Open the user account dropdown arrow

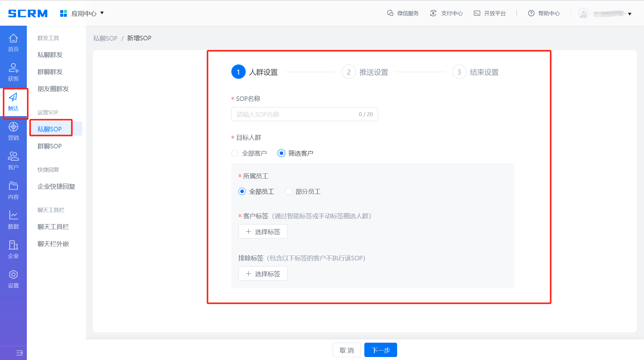(630, 14)
